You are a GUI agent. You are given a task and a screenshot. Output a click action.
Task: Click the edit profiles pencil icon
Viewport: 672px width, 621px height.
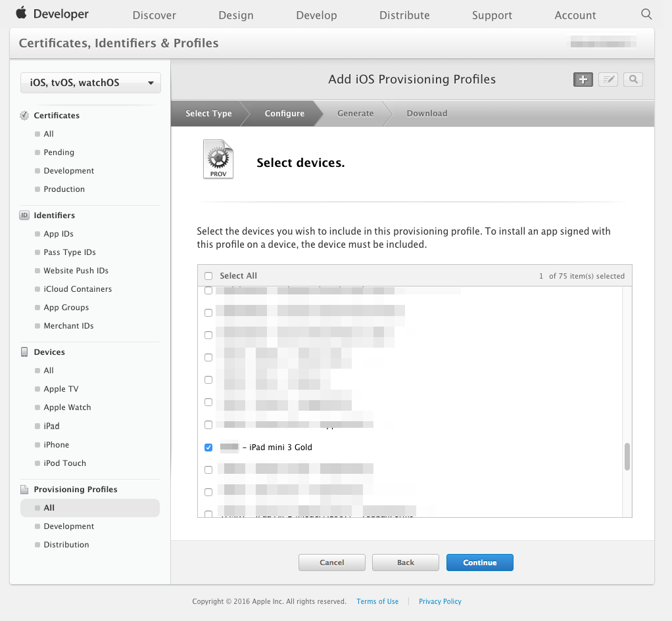point(608,79)
